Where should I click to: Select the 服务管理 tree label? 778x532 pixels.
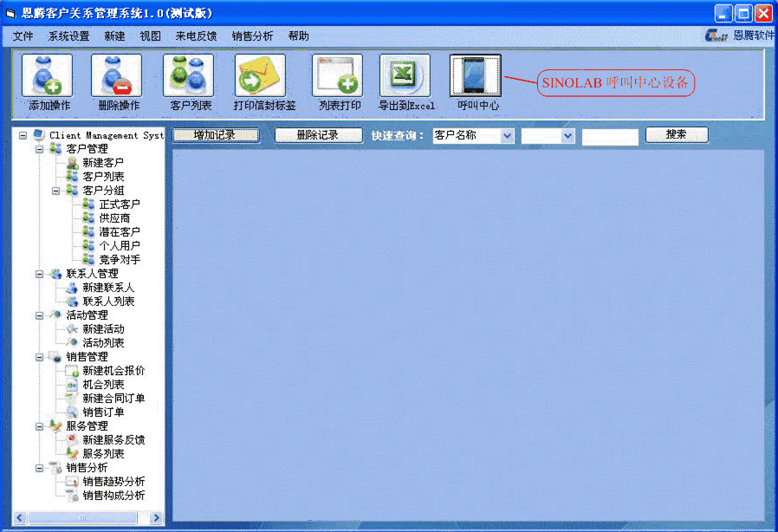[x=88, y=425]
